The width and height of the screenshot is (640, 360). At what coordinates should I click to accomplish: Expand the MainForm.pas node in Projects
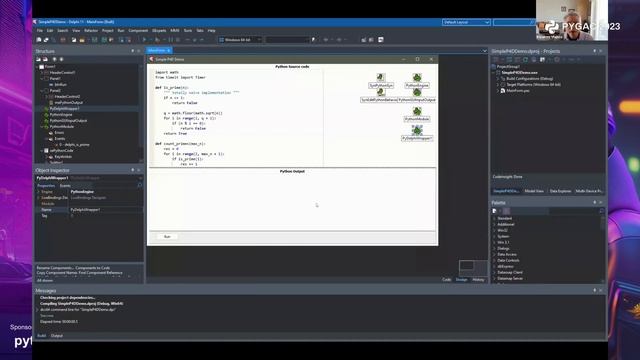pyautogui.click(x=498, y=91)
